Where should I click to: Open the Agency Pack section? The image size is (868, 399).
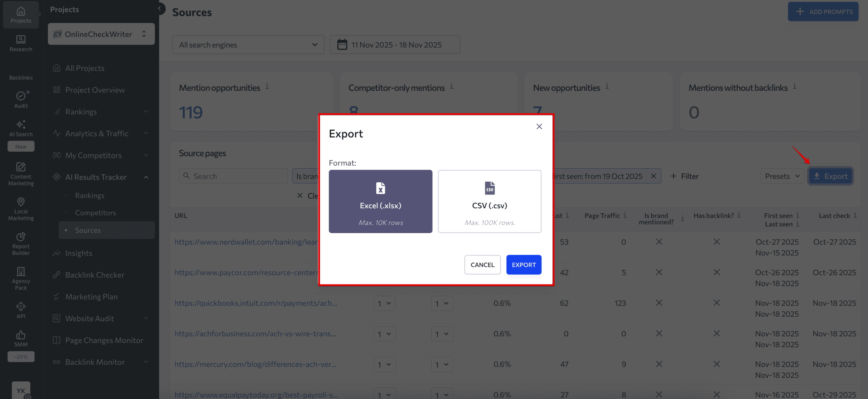click(21, 277)
